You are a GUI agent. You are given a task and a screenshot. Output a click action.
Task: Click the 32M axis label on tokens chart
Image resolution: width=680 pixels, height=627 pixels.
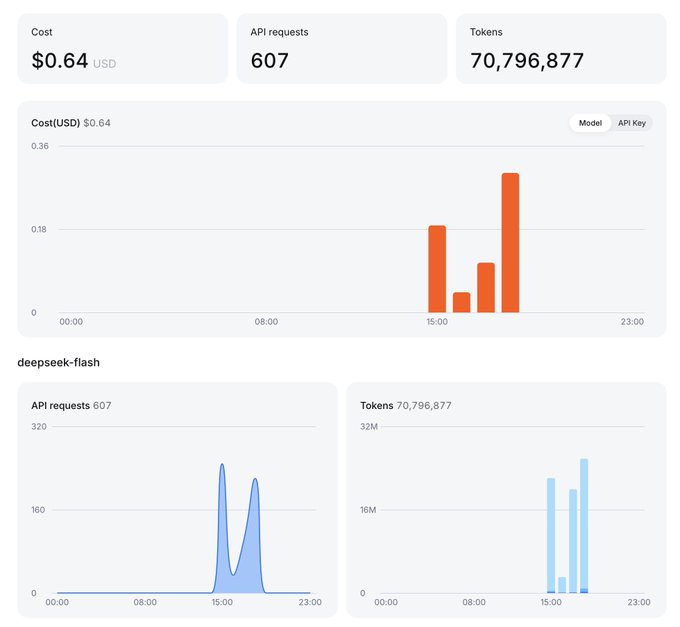pos(369,427)
